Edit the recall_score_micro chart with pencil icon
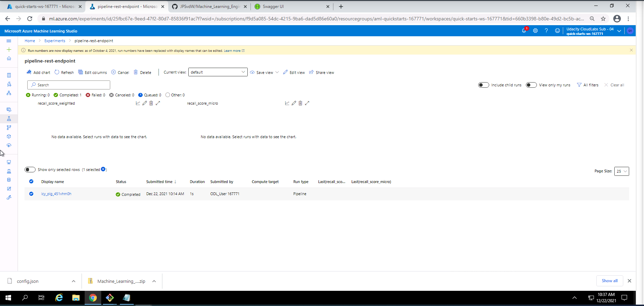The width and height of the screenshot is (644, 306). point(294,103)
